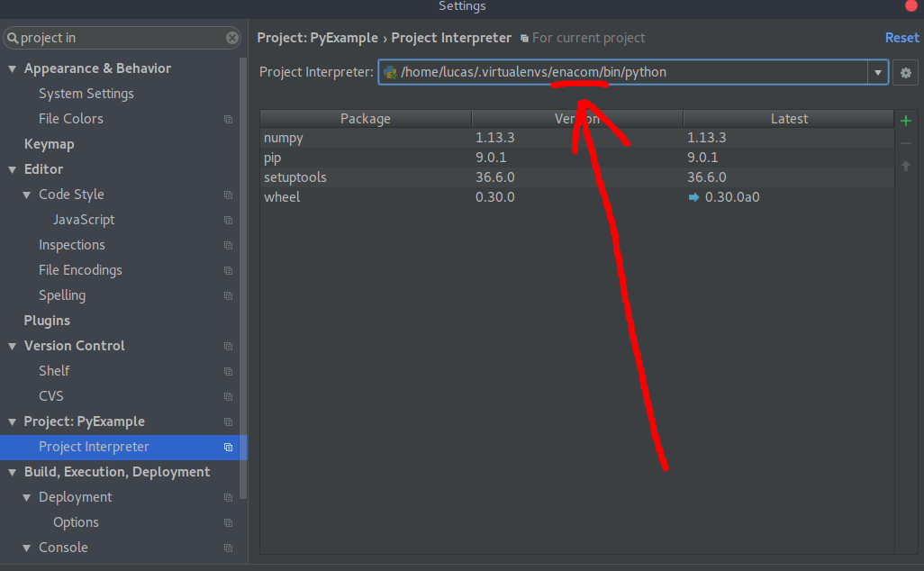Open the Plugins settings page

(x=47, y=321)
